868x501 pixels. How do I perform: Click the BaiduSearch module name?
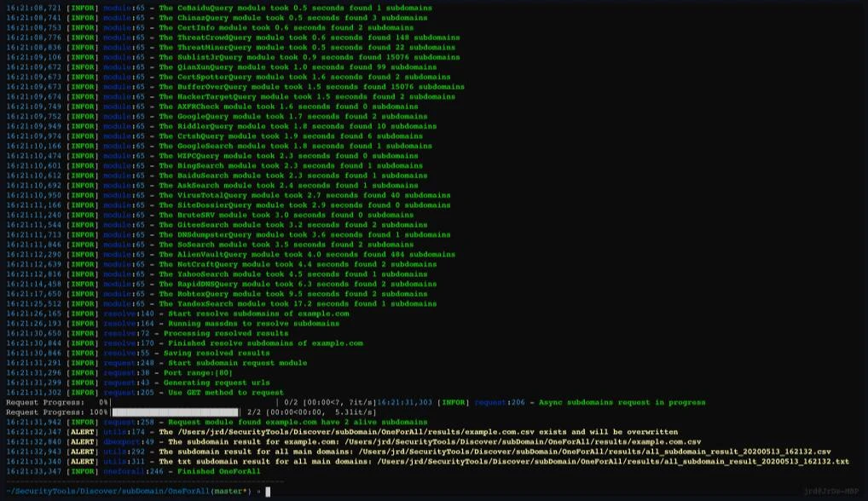pyautogui.click(x=203, y=176)
